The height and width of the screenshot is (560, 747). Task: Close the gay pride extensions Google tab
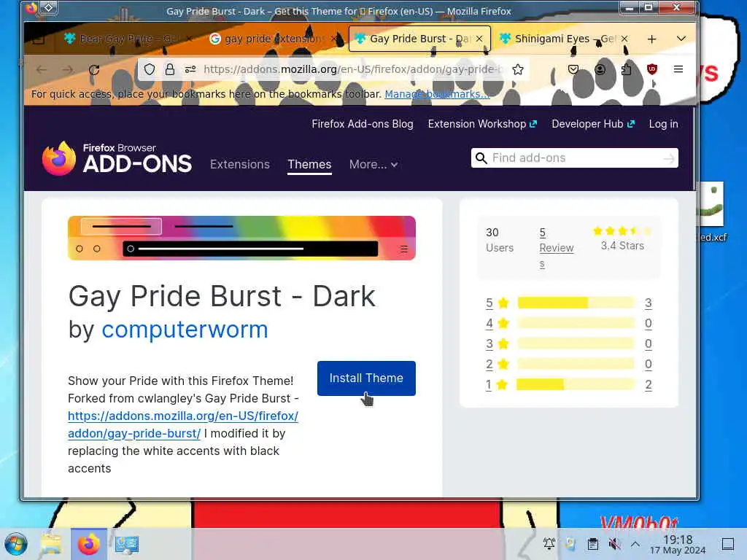click(334, 39)
